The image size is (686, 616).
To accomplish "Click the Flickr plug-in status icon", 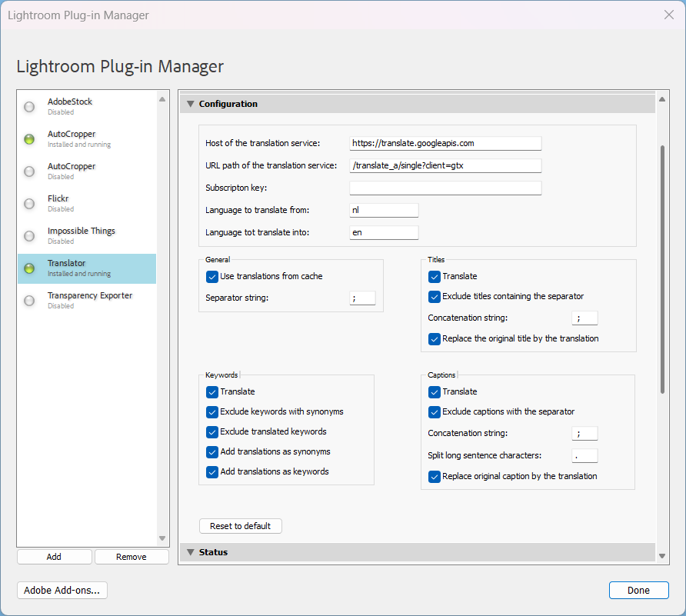I will 29,204.
